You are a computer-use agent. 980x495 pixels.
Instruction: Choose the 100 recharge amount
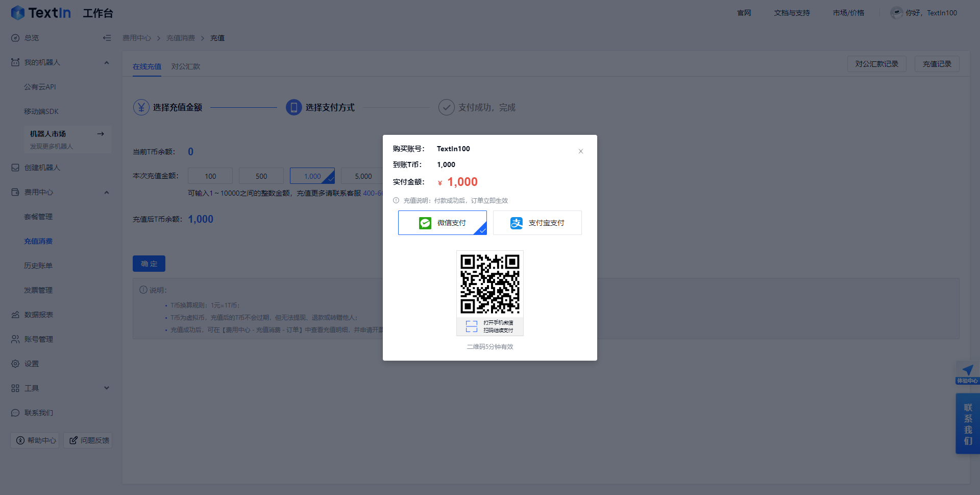click(210, 176)
